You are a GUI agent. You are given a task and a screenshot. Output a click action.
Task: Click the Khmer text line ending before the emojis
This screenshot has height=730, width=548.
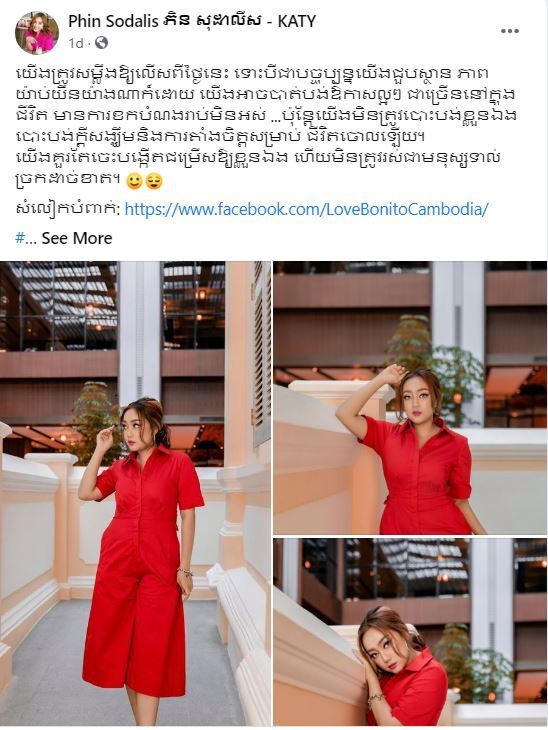point(68,181)
